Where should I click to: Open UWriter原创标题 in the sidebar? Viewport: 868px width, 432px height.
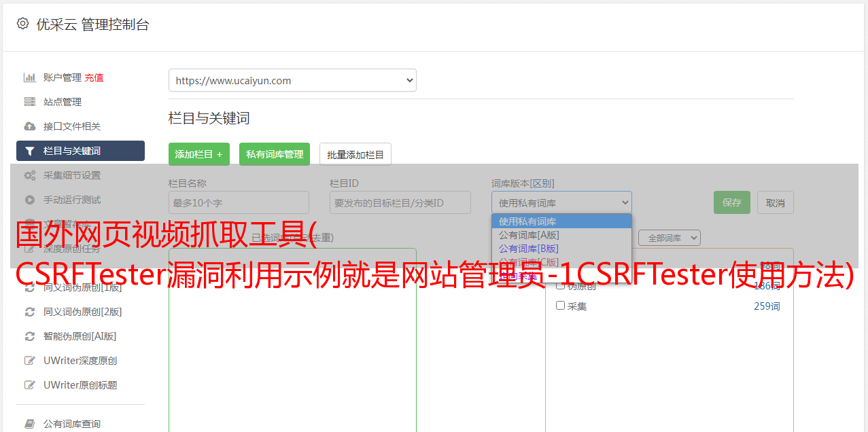(80, 385)
